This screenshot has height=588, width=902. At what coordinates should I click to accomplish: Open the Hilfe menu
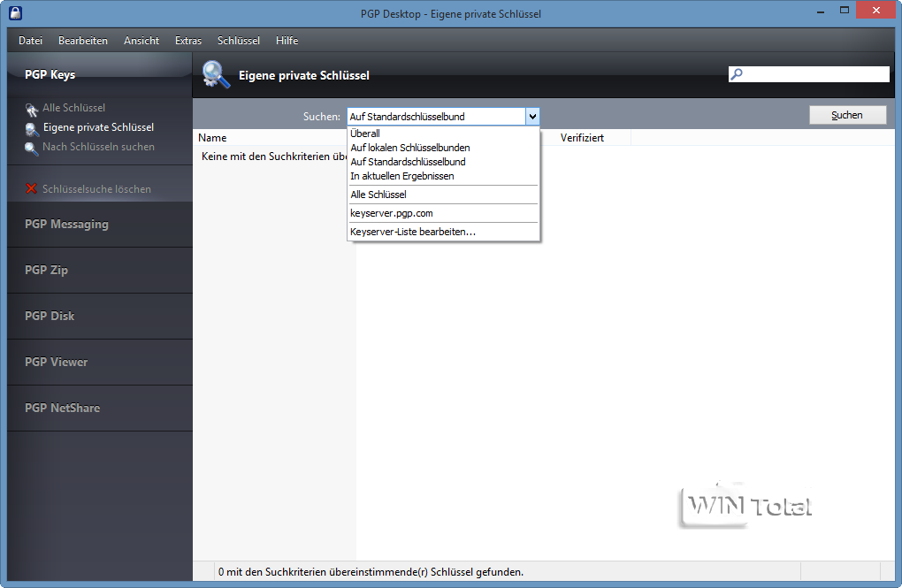pyautogui.click(x=287, y=41)
